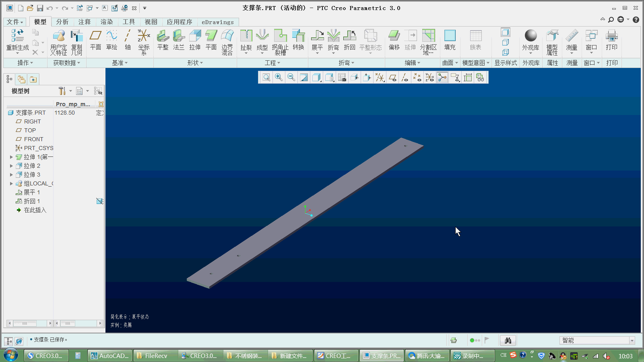Toggle coordinate system display in graphics toolbar

click(429, 77)
